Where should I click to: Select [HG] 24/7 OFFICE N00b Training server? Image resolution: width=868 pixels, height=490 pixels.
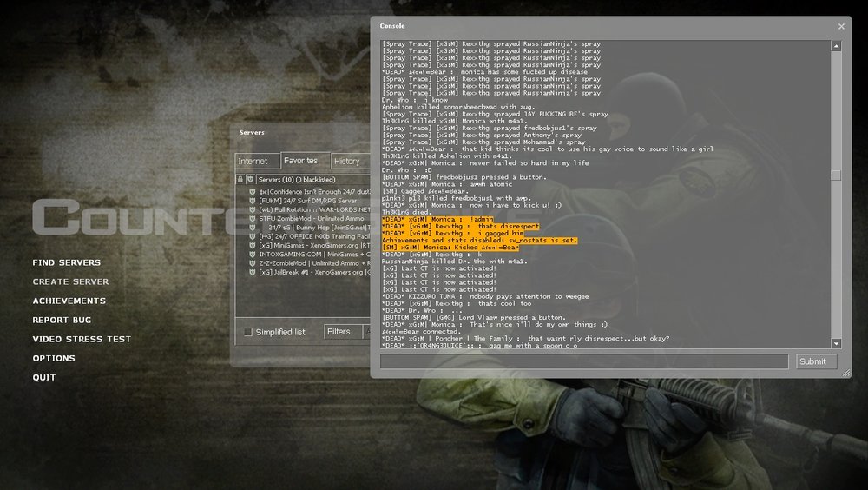pos(314,236)
